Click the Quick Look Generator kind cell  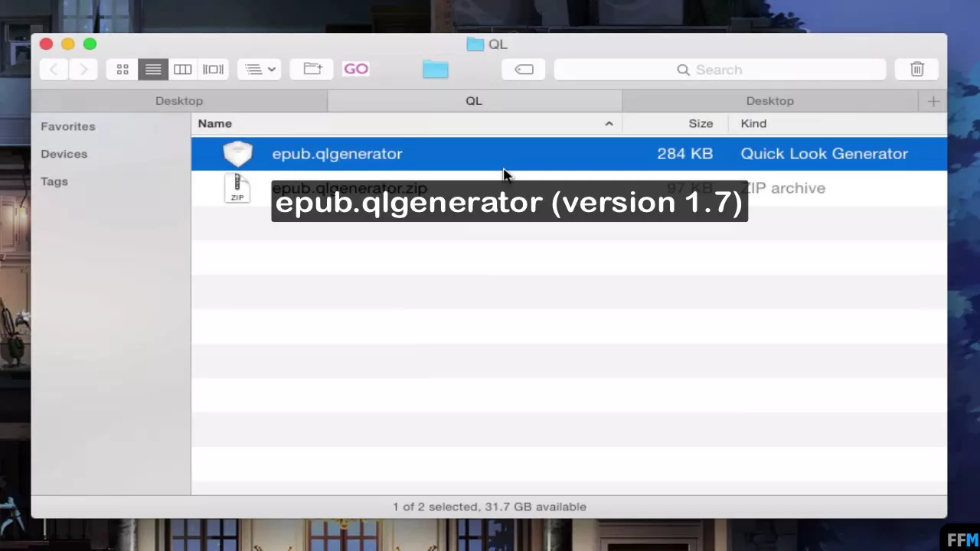[825, 154]
